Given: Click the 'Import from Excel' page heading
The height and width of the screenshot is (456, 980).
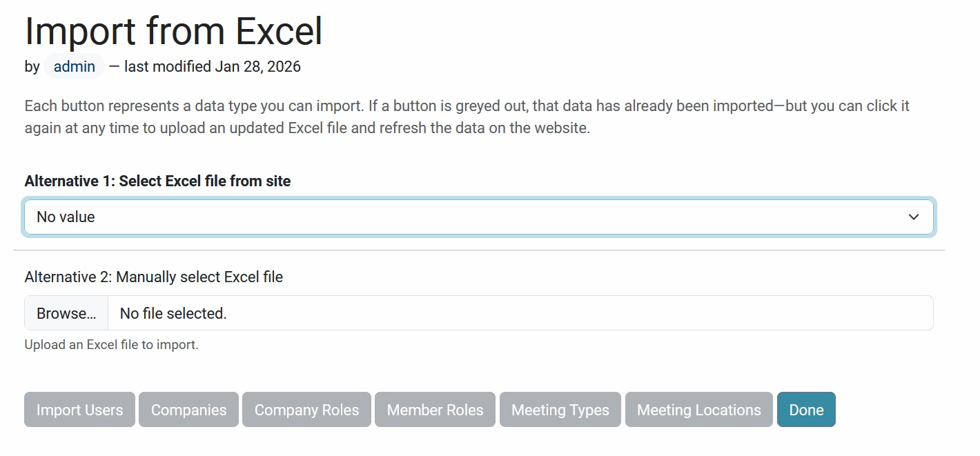Looking at the screenshot, I should coord(173,30).
